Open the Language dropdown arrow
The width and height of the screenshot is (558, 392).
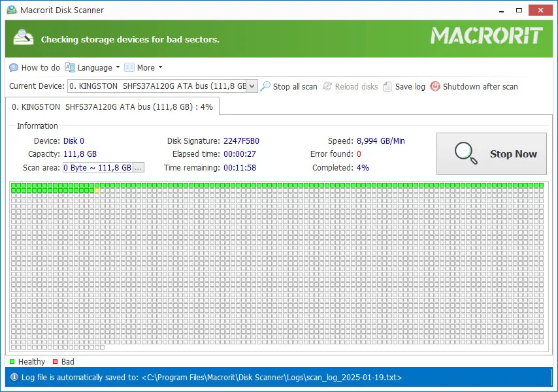[x=118, y=67]
